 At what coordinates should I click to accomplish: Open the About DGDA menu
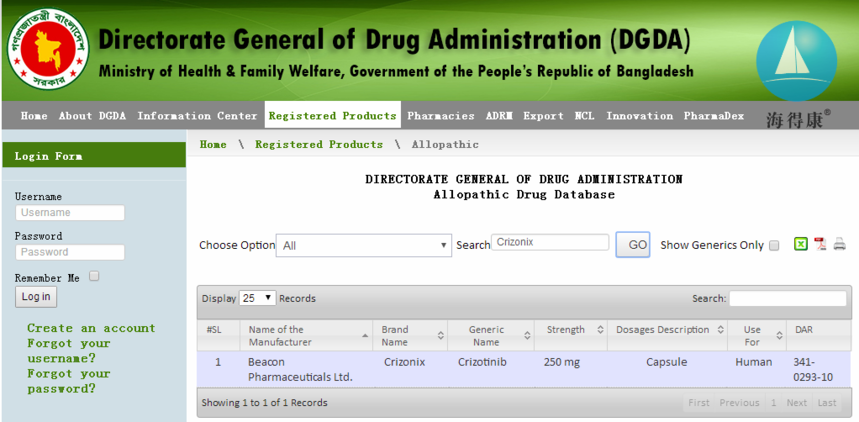pos(92,116)
